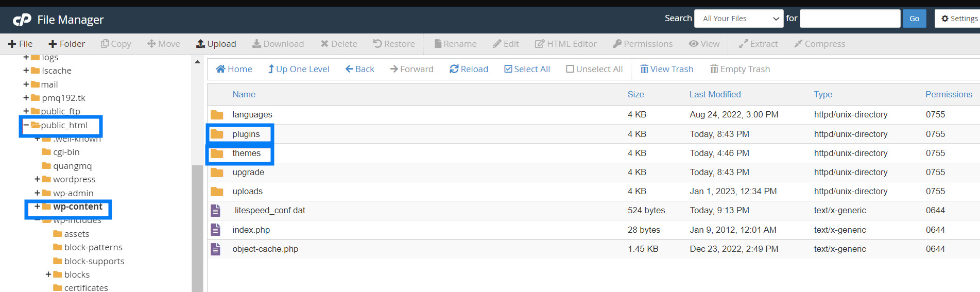Open quangmq in folder tree

[72, 166]
